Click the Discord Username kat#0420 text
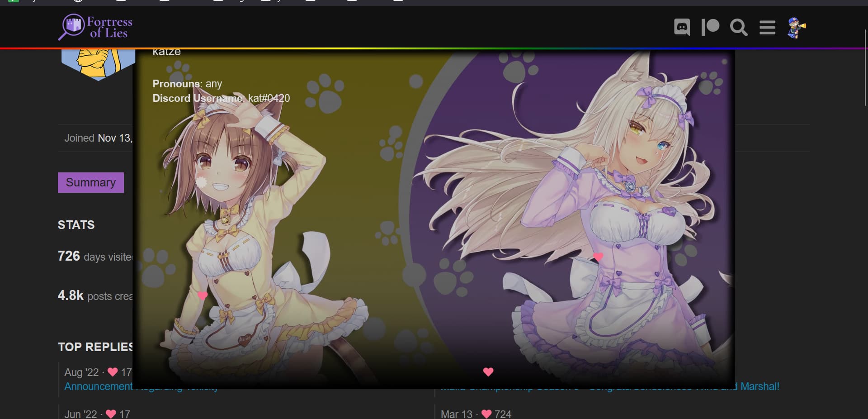The image size is (868, 419). click(x=221, y=98)
